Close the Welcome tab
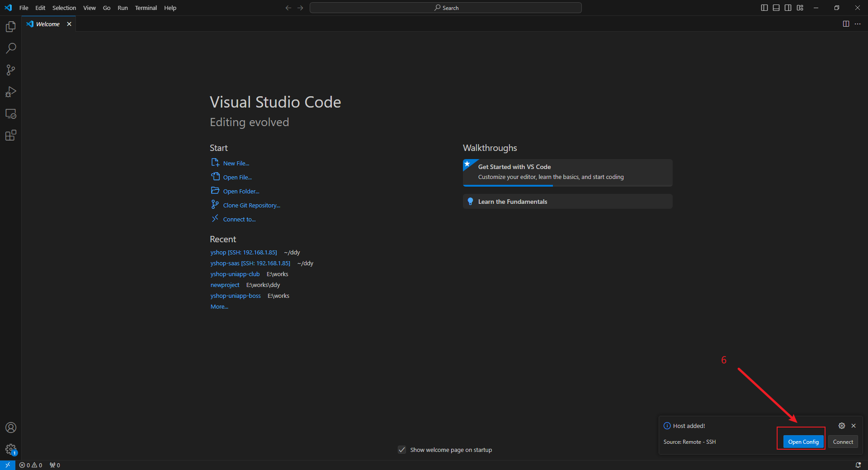This screenshot has height=470, width=868. coord(69,24)
